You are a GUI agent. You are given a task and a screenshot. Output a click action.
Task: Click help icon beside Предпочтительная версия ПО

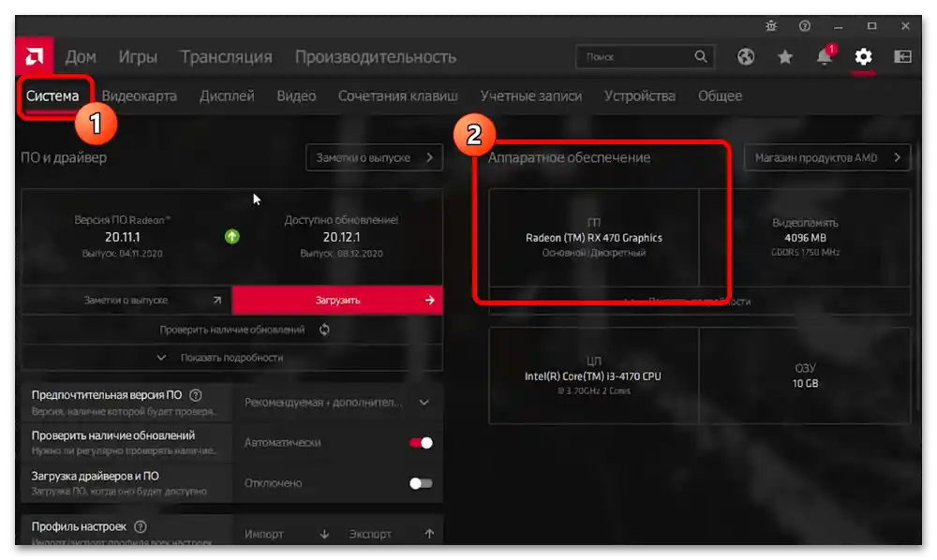click(196, 395)
